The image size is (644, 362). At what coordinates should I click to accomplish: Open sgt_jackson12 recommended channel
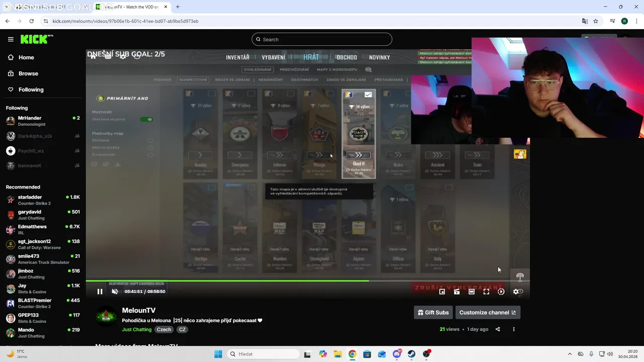(x=43, y=244)
